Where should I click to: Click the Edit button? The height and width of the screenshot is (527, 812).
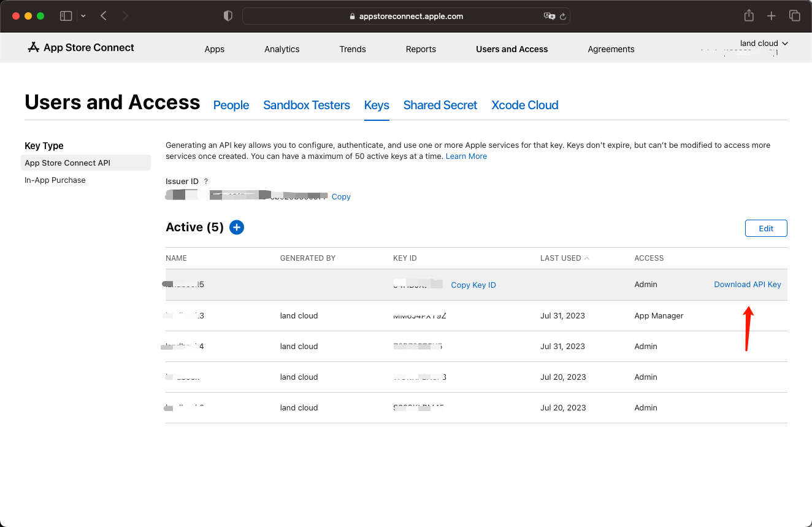point(766,228)
